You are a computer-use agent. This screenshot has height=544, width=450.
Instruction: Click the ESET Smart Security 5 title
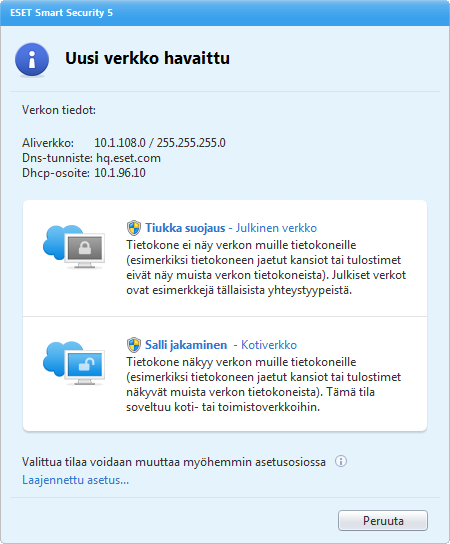pyautogui.click(x=61, y=13)
